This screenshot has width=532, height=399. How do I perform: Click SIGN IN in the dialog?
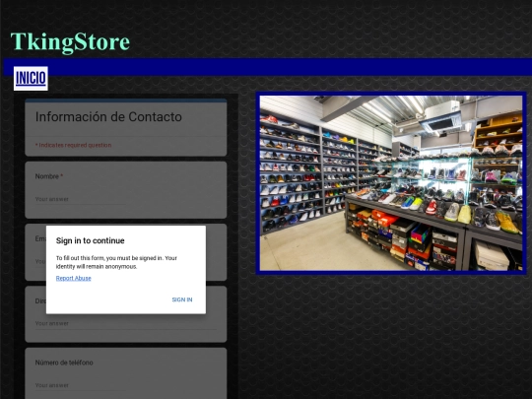pos(182,299)
